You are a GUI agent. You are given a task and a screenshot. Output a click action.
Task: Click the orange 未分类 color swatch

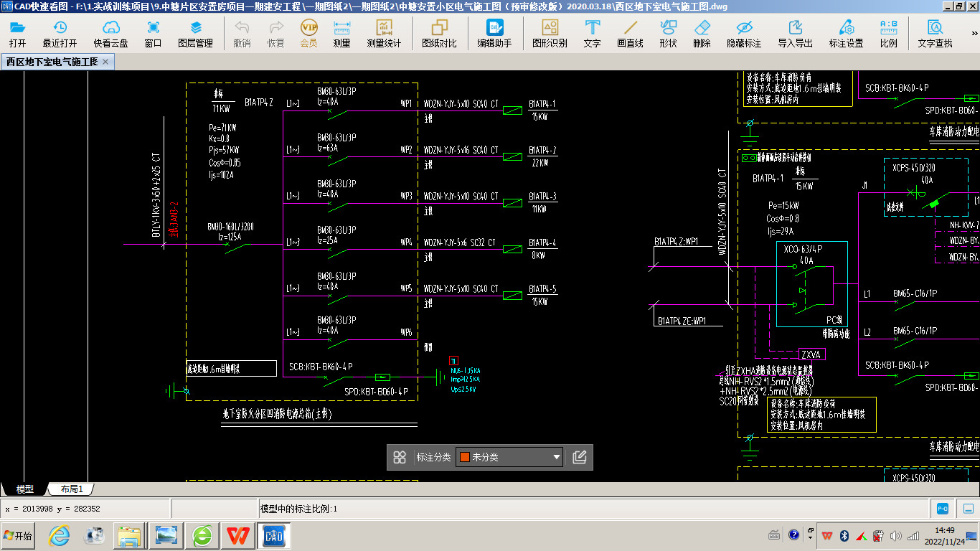465,457
